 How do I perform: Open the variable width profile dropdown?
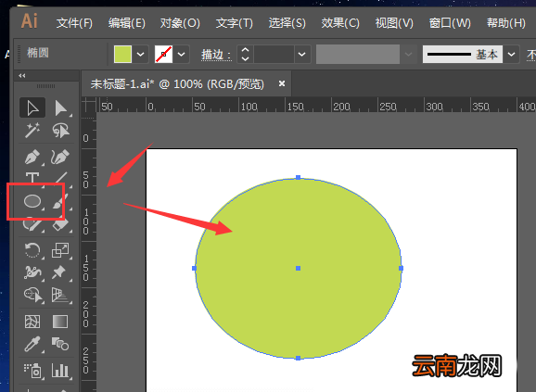point(408,55)
